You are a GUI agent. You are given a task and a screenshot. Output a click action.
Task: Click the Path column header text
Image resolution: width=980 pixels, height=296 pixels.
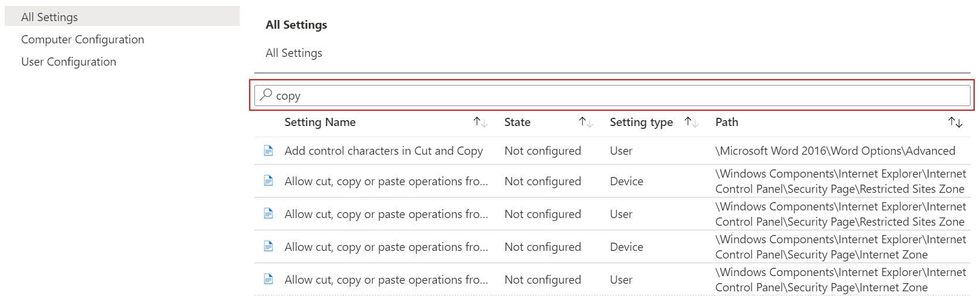click(x=727, y=122)
